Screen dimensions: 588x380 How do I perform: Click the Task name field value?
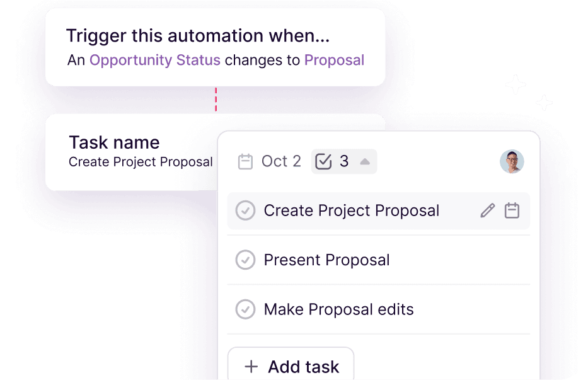click(x=141, y=162)
